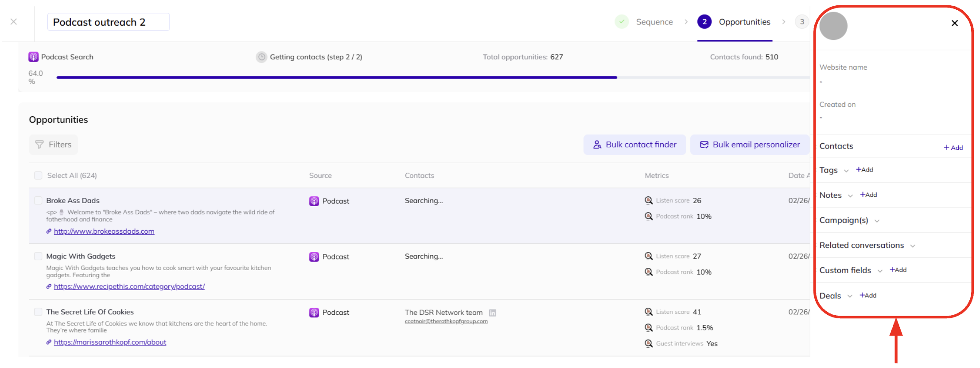
Task: Click Podcast source icon for Magic With Gadgets
Action: point(314,257)
